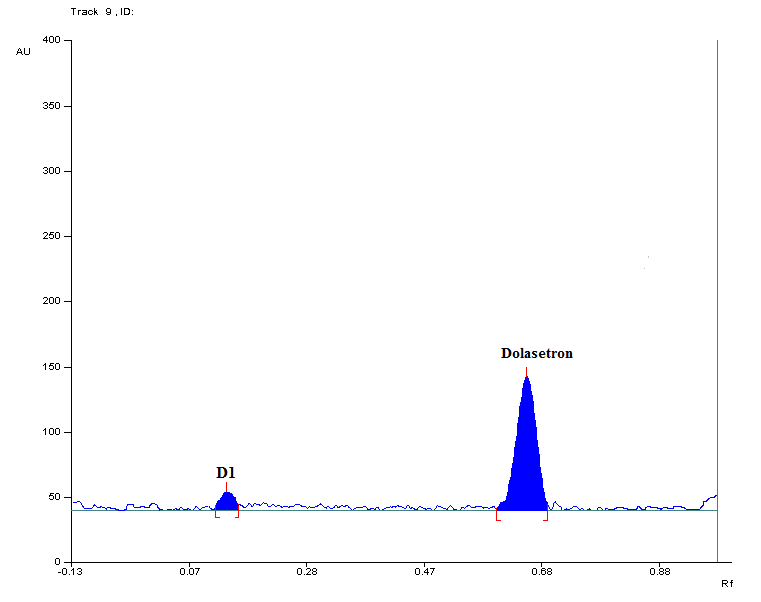Click the Dolasetron peak label
The height and width of the screenshot is (602, 761).
pos(536,353)
